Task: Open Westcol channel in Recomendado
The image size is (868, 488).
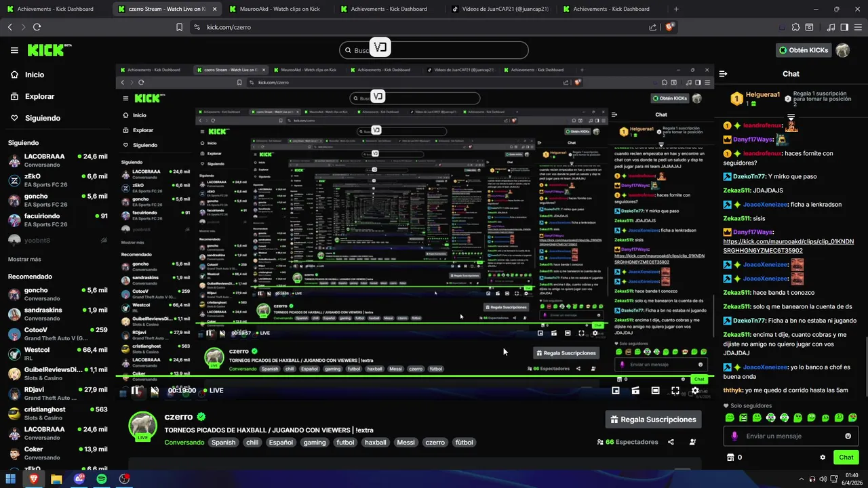Action: click(x=58, y=354)
